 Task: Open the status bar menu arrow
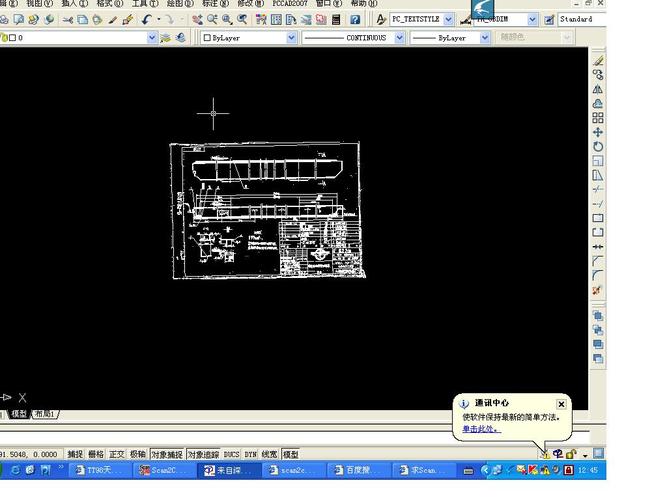[585, 455]
